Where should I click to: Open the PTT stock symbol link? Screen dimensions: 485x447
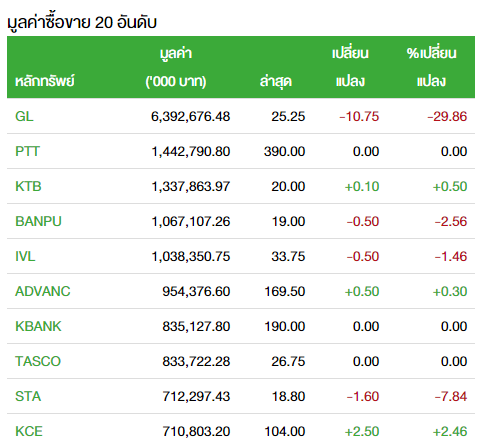tap(27, 151)
